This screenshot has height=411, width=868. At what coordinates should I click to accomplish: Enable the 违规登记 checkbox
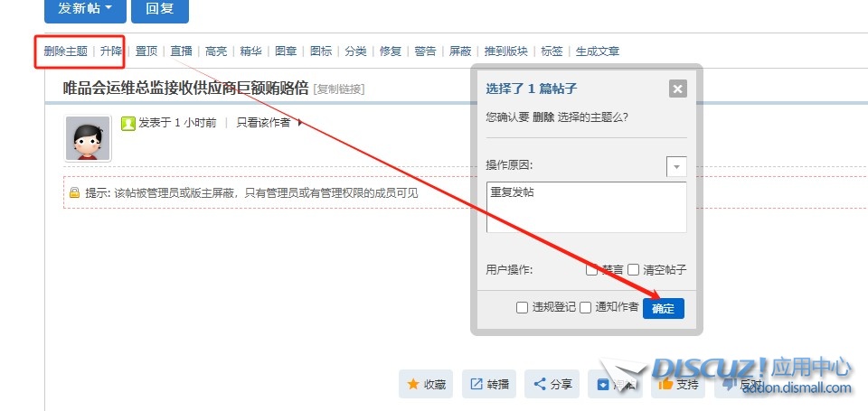pyautogui.click(x=522, y=307)
